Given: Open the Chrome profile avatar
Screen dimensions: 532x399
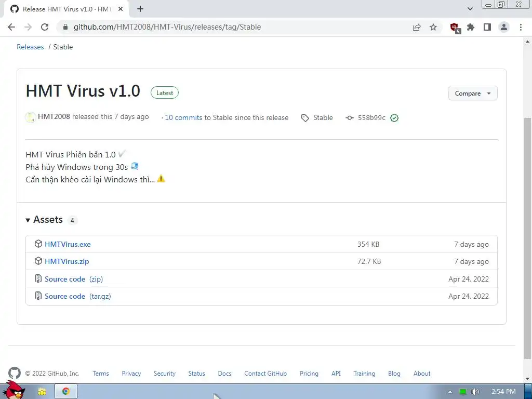Looking at the screenshot, I should [504, 27].
